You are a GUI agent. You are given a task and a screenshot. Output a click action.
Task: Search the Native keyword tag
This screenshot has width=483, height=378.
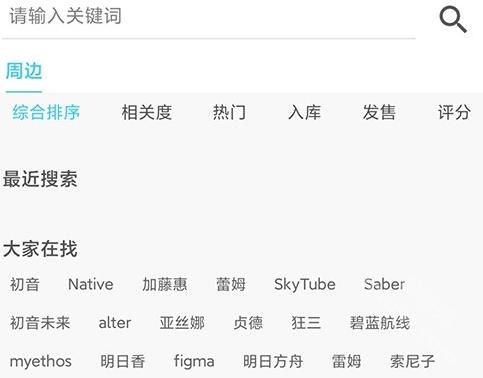pos(91,284)
